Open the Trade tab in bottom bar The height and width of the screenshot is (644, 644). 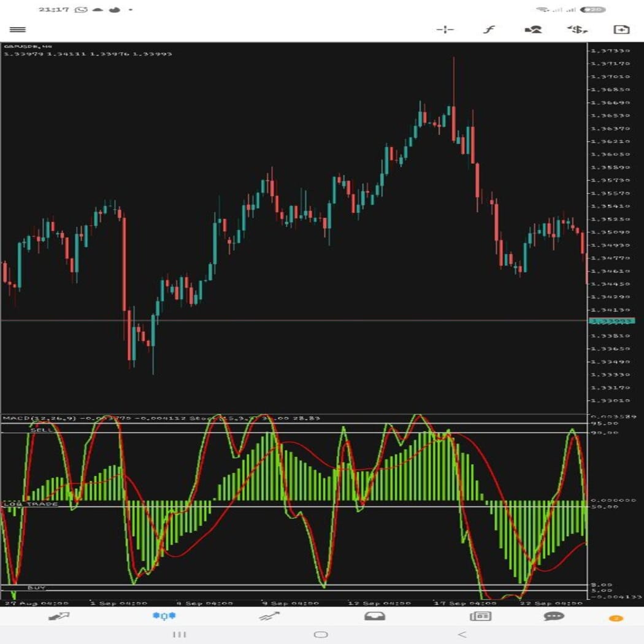(269, 616)
